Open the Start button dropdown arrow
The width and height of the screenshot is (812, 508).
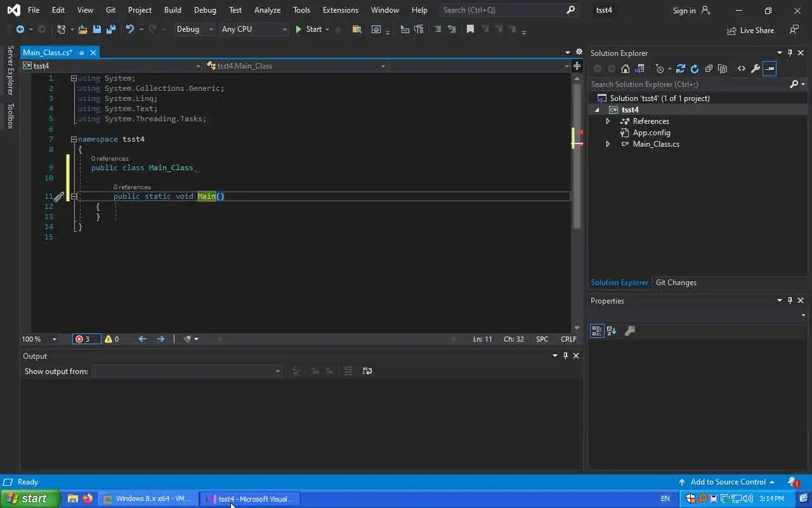click(x=327, y=29)
